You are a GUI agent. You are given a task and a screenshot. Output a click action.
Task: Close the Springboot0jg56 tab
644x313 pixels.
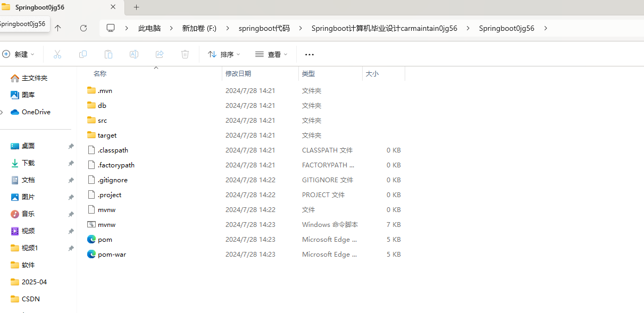[x=113, y=7]
